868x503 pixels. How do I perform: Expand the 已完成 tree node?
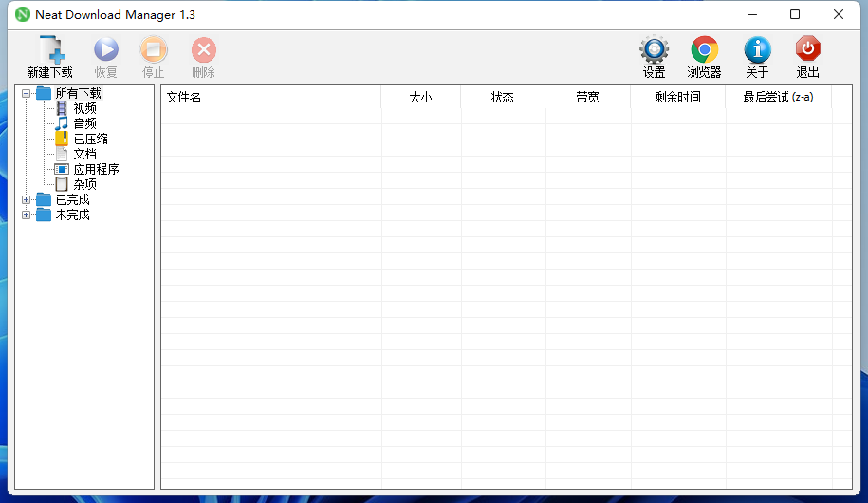(26, 199)
